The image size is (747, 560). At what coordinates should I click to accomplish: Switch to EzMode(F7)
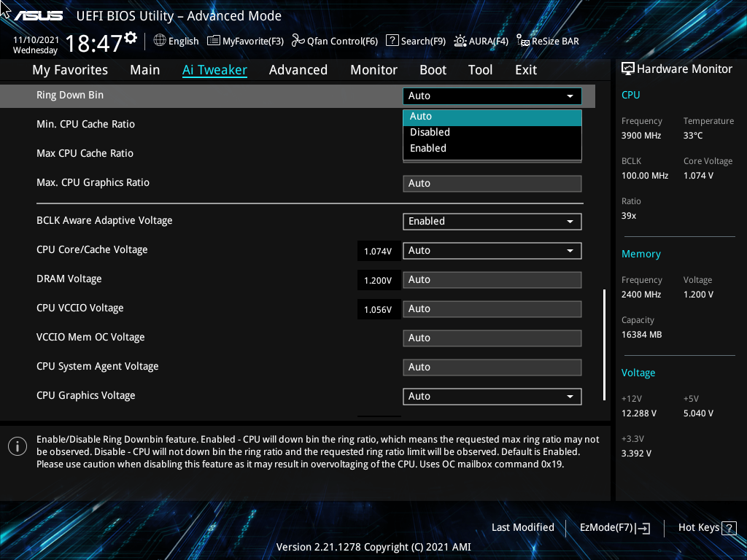[606, 528]
